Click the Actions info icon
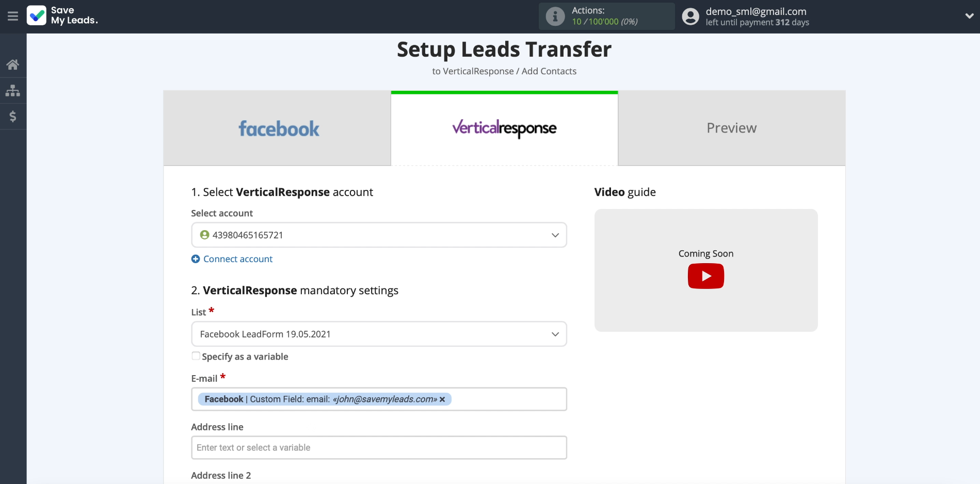 [555, 17]
